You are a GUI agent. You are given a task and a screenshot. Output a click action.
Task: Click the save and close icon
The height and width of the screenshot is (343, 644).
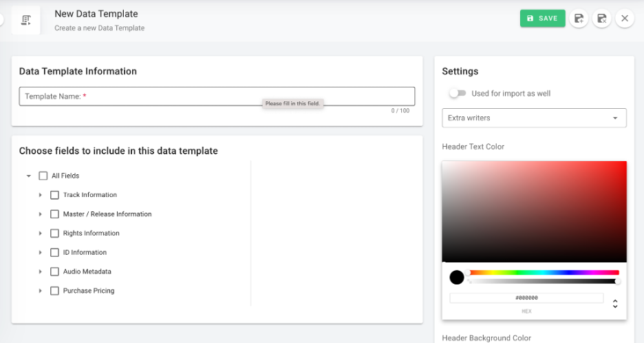tap(602, 19)
